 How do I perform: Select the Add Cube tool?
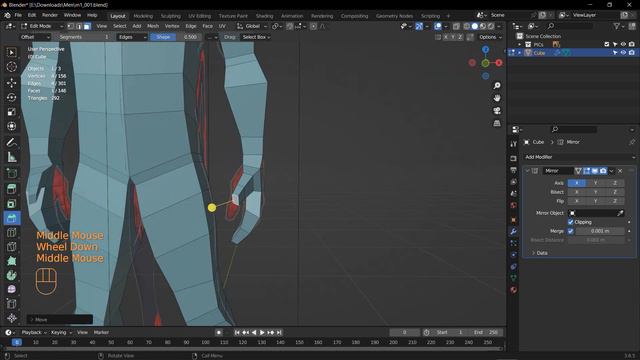pyautogui.click(x=11, y=173)
